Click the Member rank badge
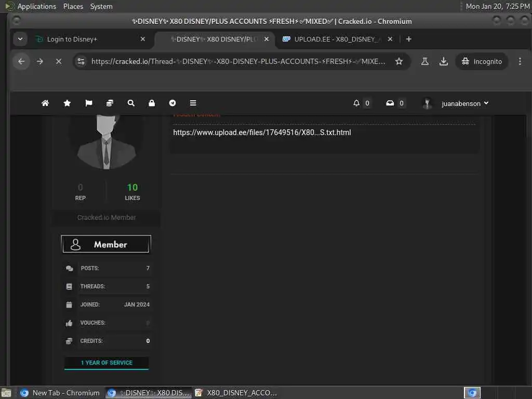532x399 pixels. [x=106, y=244]
